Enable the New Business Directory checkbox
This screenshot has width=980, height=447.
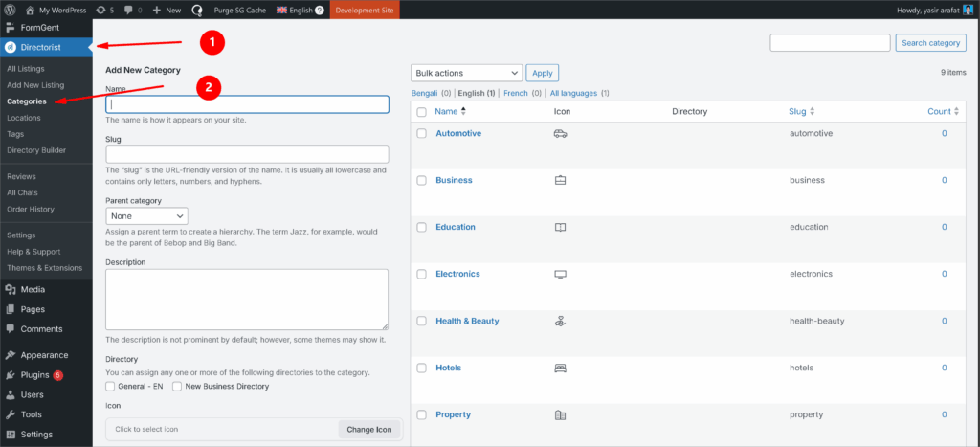pyautogui.click(x=177, y=387)
